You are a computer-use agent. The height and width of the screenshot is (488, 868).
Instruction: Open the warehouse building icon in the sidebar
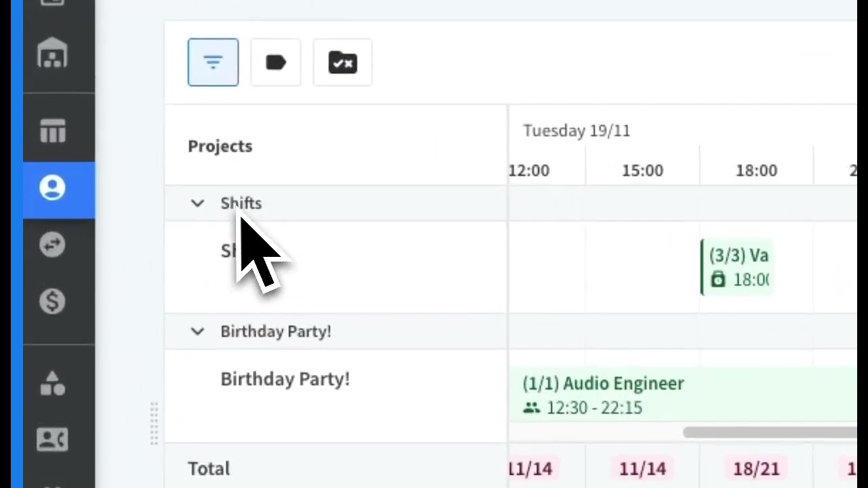pos(52,54)
